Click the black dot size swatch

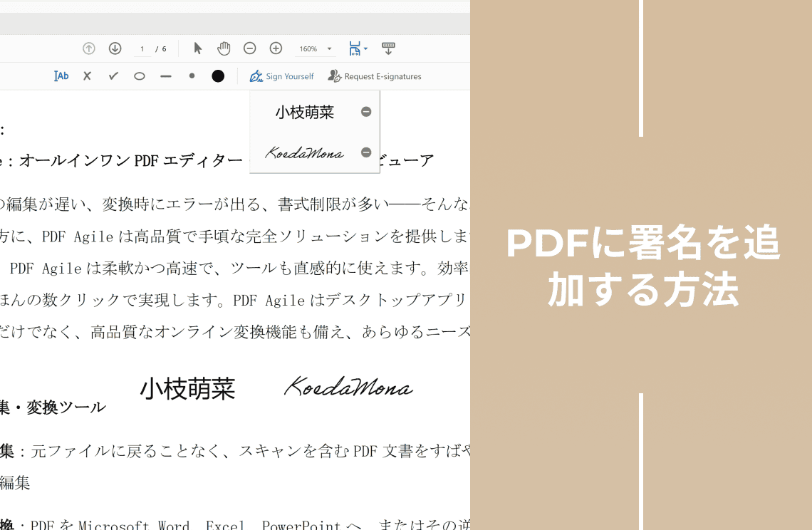coord(218,76)
